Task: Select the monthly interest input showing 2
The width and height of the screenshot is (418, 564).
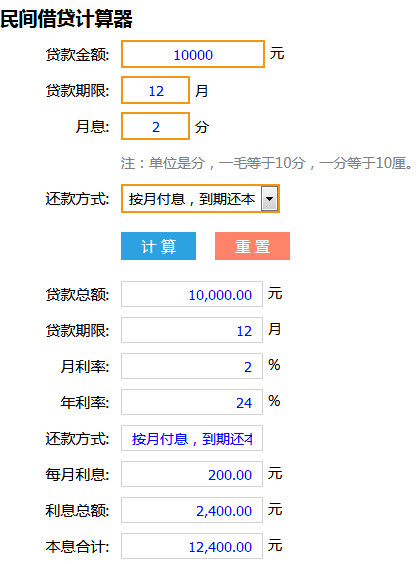Action: click(x=155, y=126)
